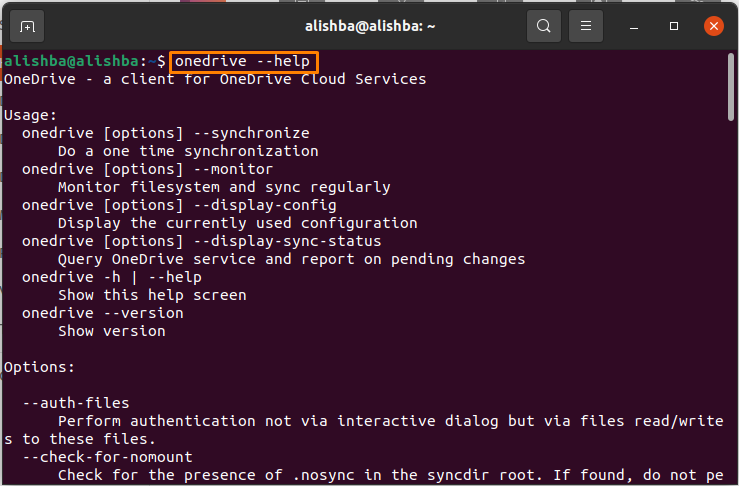Click the --display-config usage line
This screenshot has height=486, width=739.
(179, 206)
